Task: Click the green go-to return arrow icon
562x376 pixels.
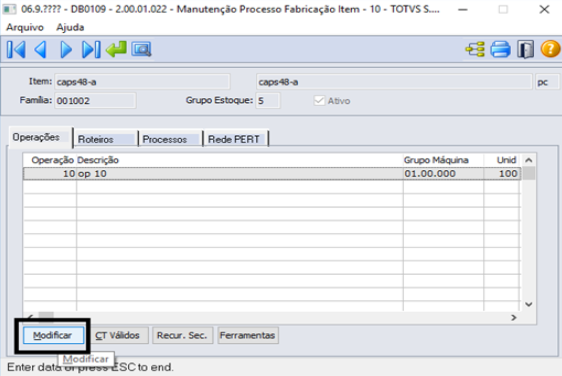Action: 116,49
